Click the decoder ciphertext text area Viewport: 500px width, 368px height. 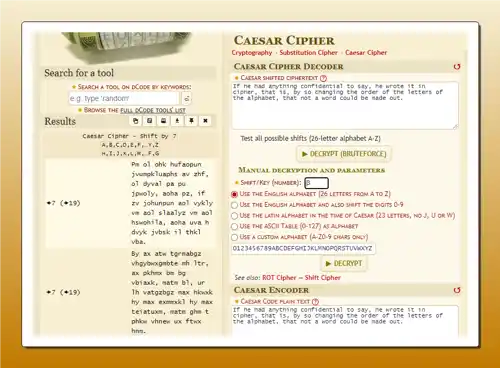click(x=345, y=105)
